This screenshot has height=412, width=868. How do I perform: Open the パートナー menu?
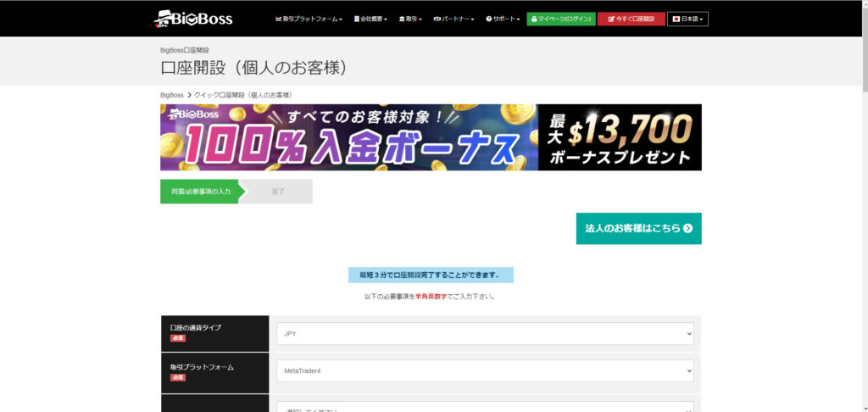click(x=454, y=19)
